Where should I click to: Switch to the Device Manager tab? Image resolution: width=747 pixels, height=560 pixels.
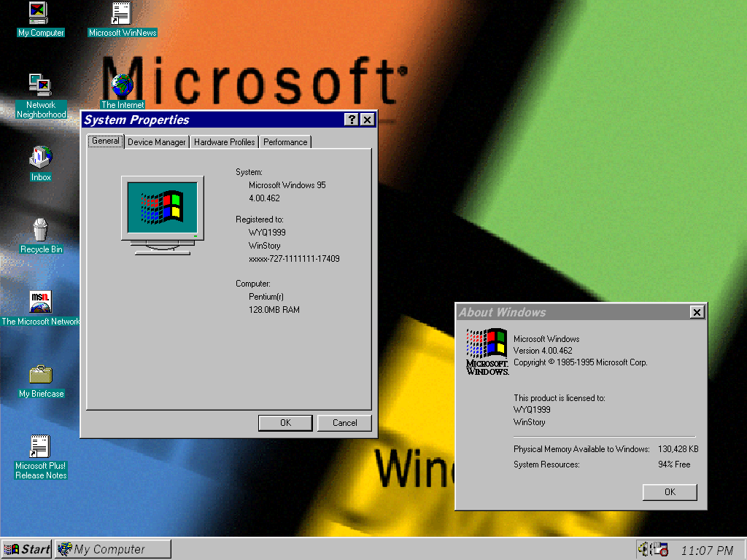157,142
